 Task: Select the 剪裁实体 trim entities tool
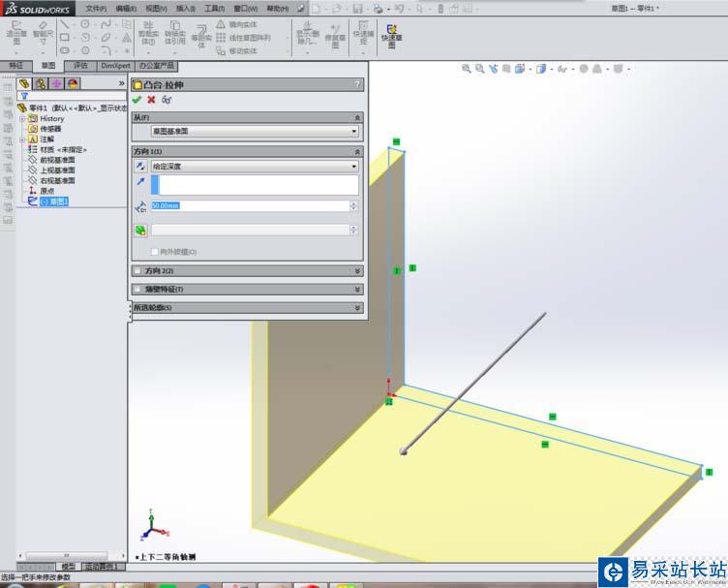pyautogui.click(x=148, y=34)
